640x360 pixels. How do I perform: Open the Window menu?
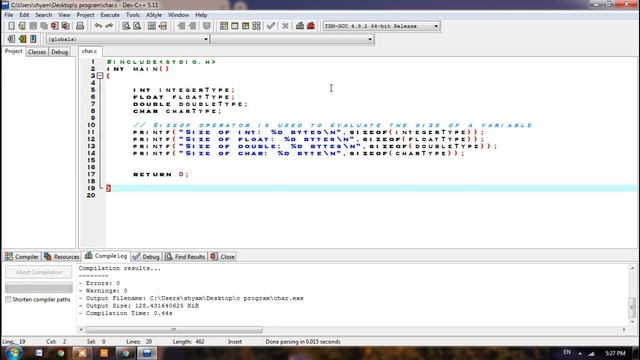(x=178, y=15)
